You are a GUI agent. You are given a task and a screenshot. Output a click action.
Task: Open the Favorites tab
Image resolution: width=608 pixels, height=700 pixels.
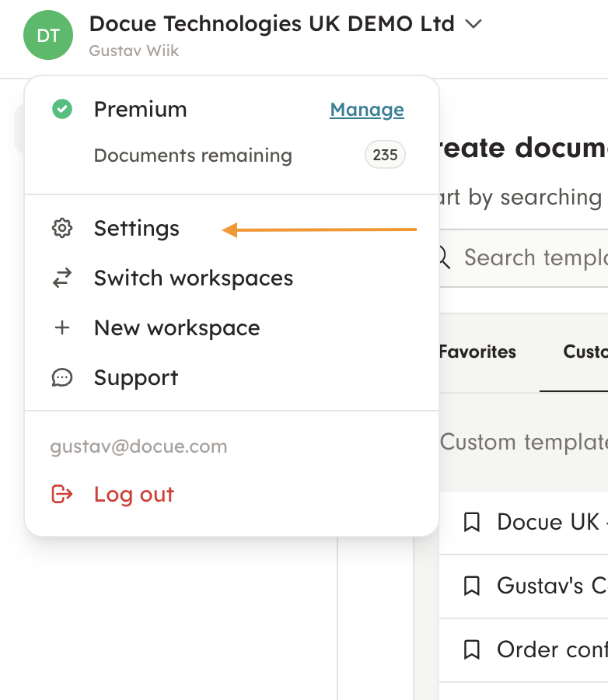[477, 352]
